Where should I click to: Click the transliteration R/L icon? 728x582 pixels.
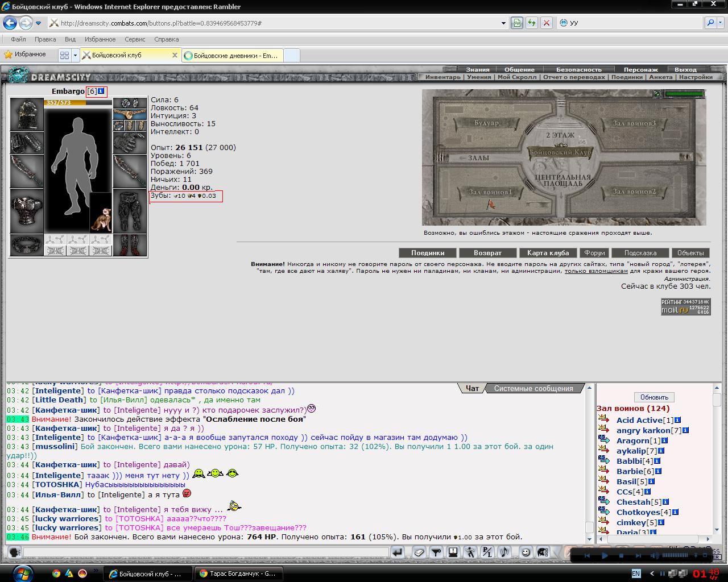[x=487, y=552]
